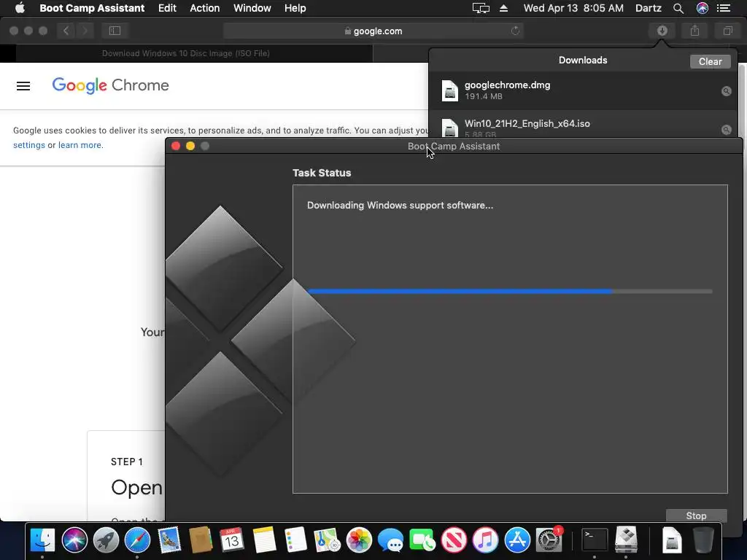Viewport: 747px width, 560px height.
Task: Open Reminders from the Dock
Action: 295,540
